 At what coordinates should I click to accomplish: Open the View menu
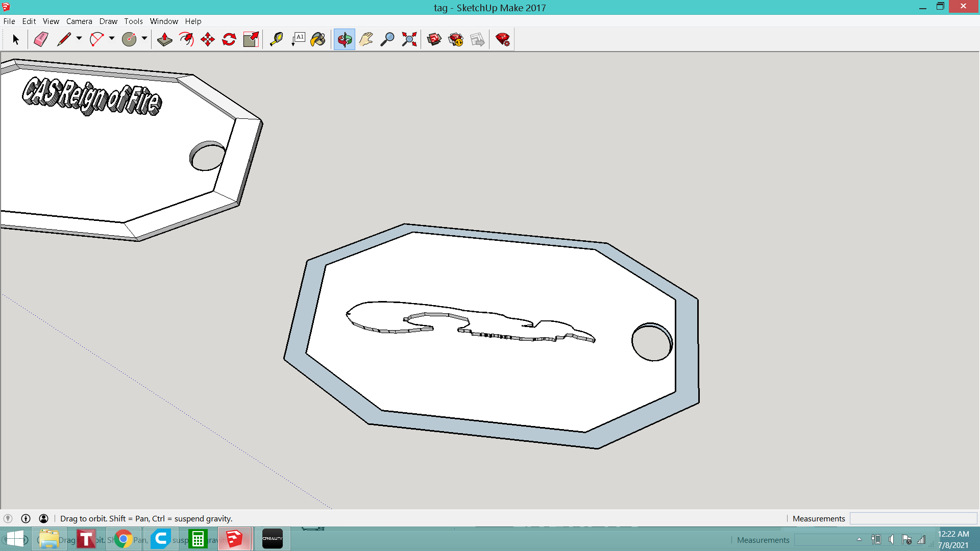tap(51, 21)
